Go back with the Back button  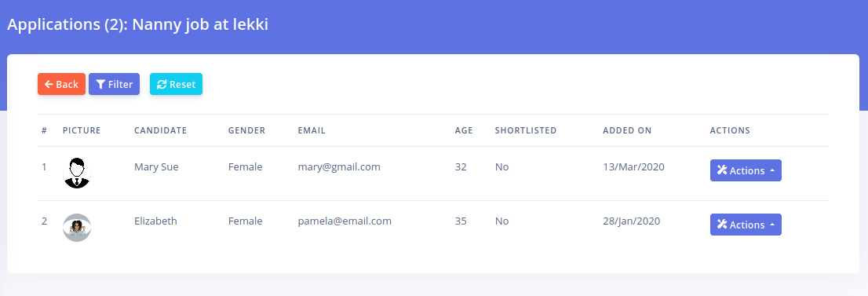pyautogui.click(x=61, y=84)
